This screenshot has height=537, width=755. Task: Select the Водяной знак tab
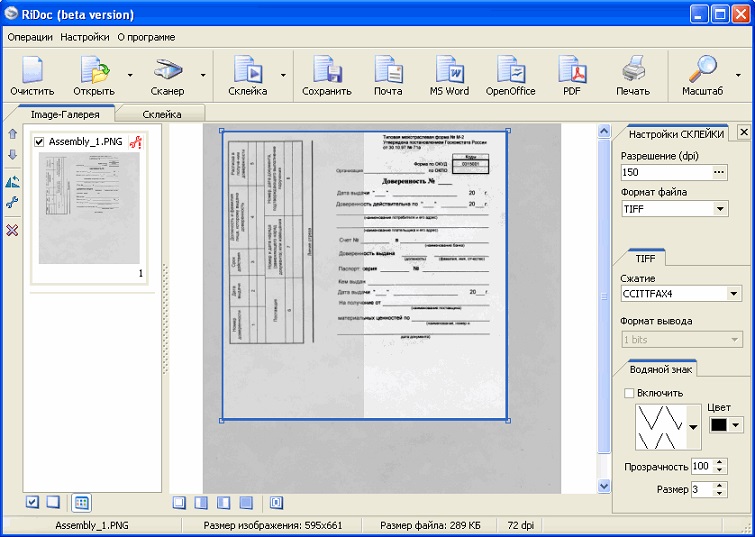click(x=661, y=369)
